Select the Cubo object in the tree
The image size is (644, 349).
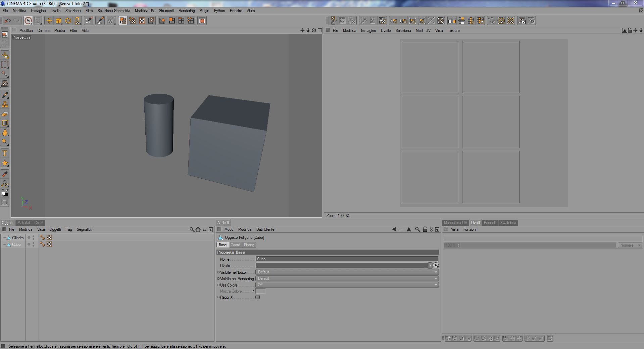tap(16, 245)
